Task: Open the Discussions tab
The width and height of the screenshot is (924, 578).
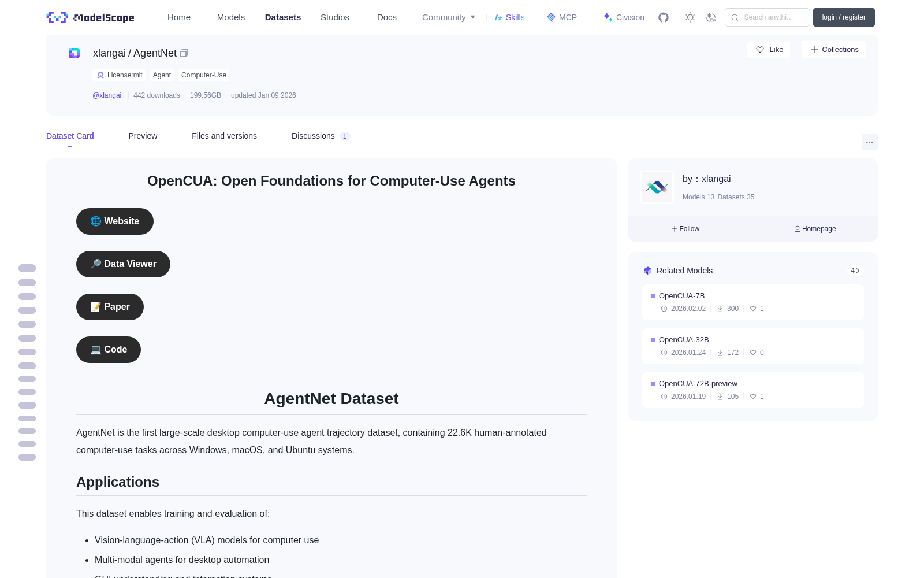Action: (x=321, y=136)
